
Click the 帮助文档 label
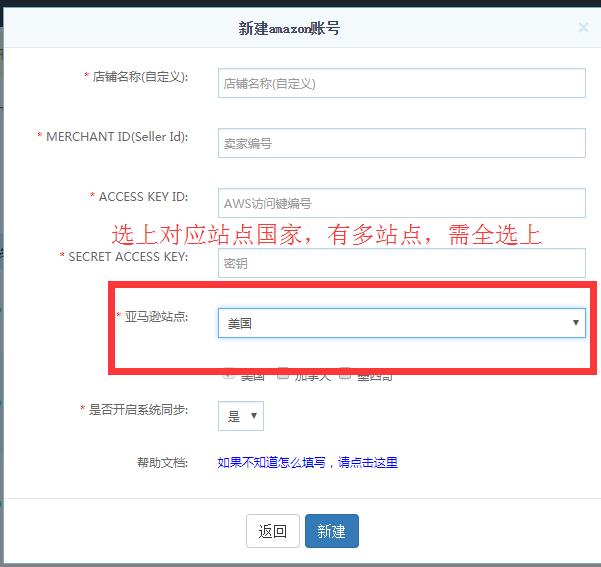tap(163, 463)
